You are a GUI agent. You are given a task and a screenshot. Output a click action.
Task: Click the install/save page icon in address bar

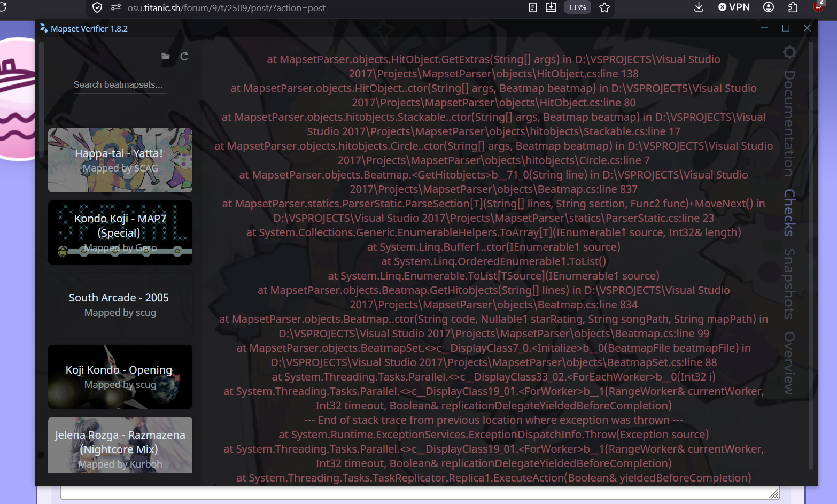551,7
